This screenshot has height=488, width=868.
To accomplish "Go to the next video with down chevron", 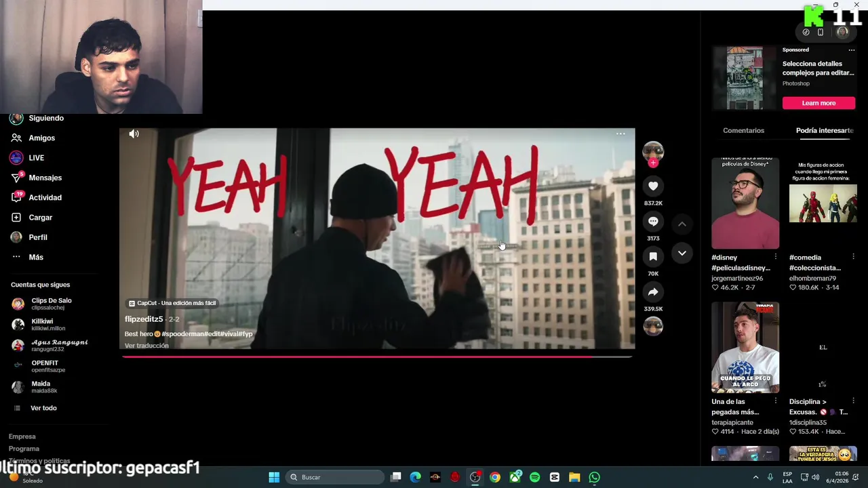I will pyautogui.click(x=682, y=253).
